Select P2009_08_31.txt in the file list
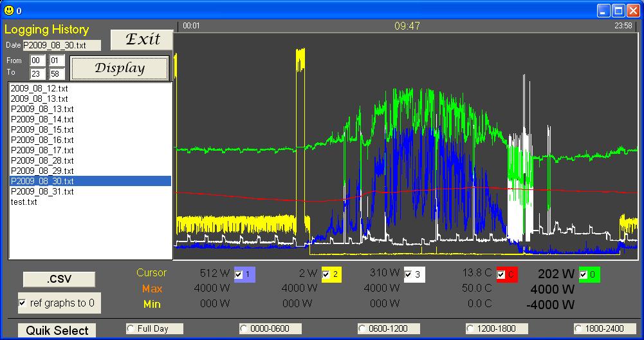Image resolution: width=644 pixels, height=340 pixels. pyautogui.click(x=42, y=192)
